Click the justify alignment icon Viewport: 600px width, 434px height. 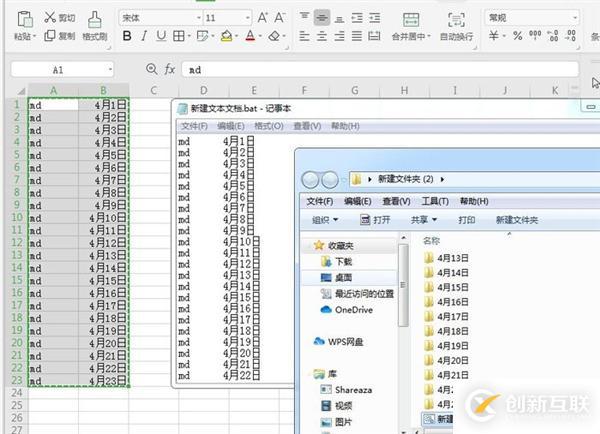pos(357,36)
